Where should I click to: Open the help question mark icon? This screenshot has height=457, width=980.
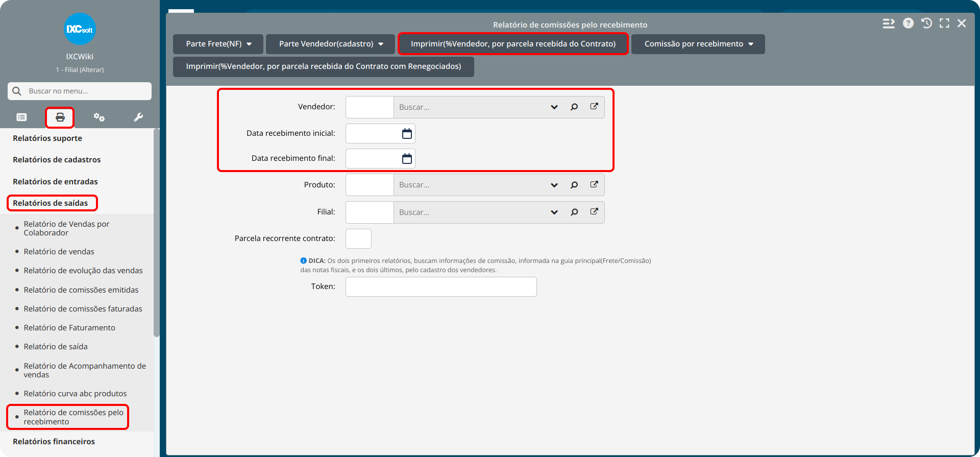(x=908, y=23)
